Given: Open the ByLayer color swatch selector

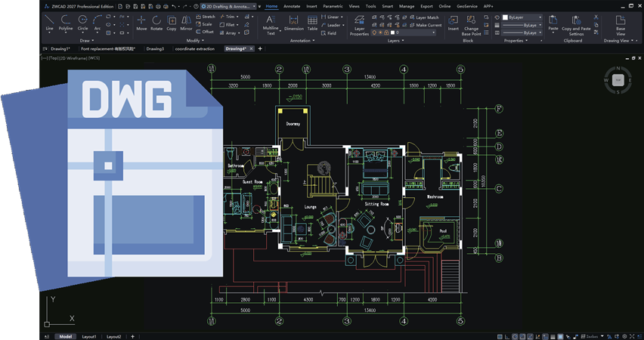Looking at the screenshot, I should coord(522,17).
